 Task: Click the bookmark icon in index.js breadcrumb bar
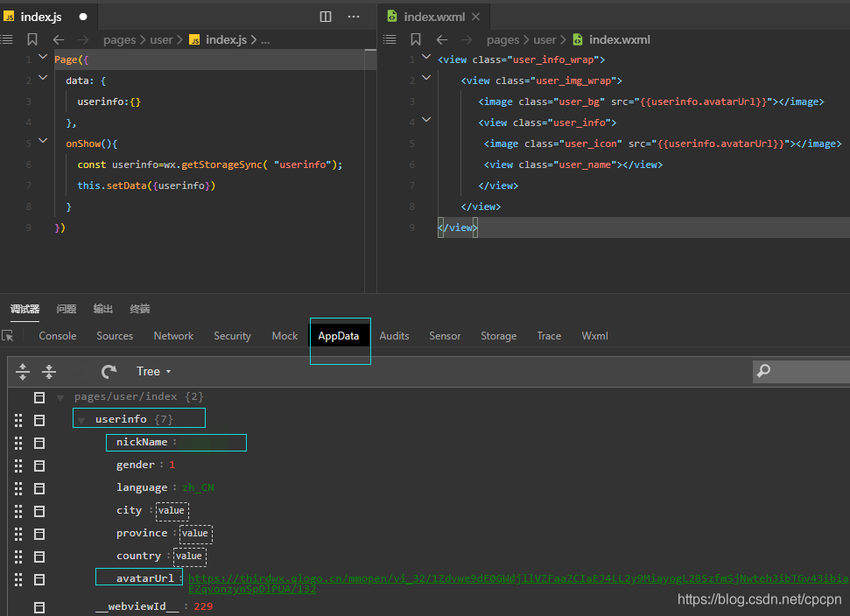[32, 39]
